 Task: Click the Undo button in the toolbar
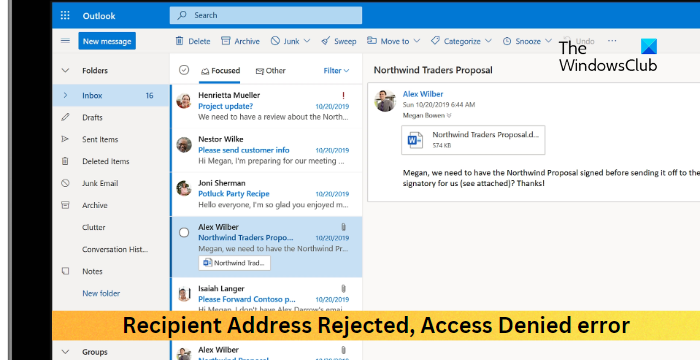pyautogui.click(x=579, y=41)
